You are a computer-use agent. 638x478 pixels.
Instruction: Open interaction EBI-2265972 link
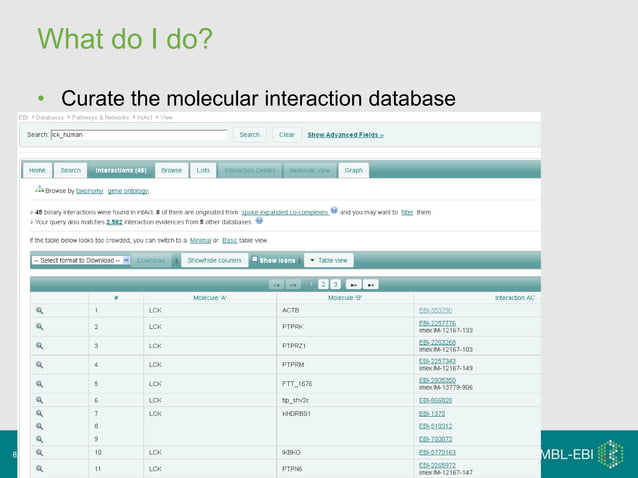(437, 465)
